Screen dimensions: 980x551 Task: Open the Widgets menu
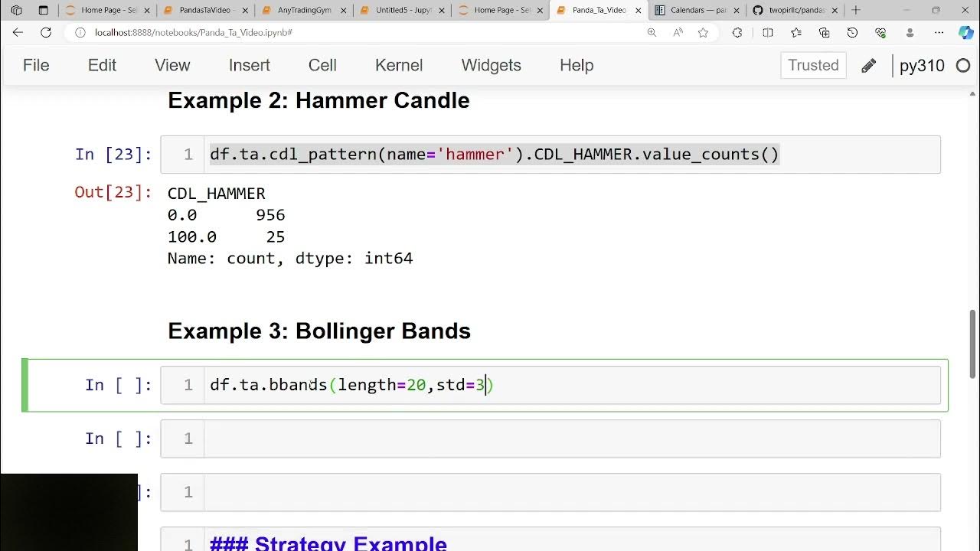(492, 66)
